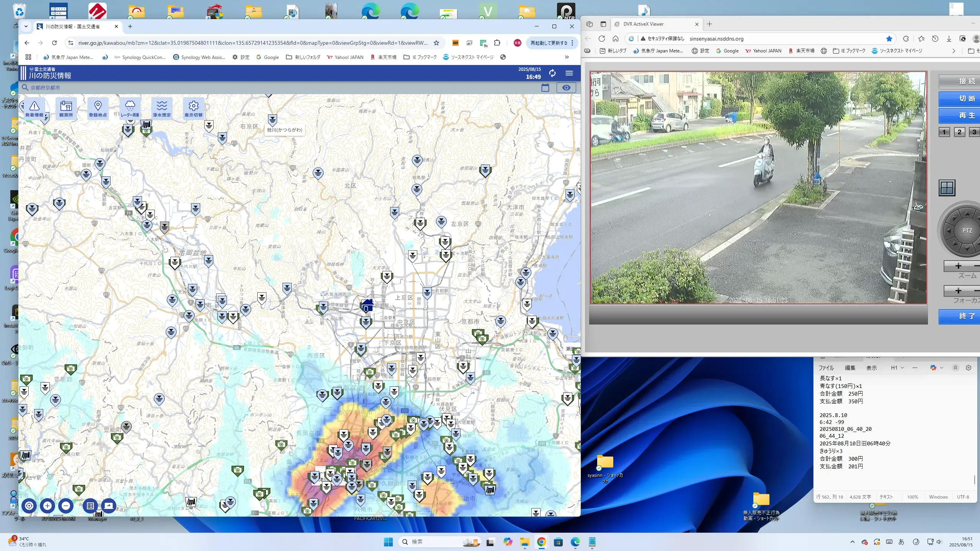Switch the DVR to quad split view
This screenshot has width=980, height=551.
point(947,188)
